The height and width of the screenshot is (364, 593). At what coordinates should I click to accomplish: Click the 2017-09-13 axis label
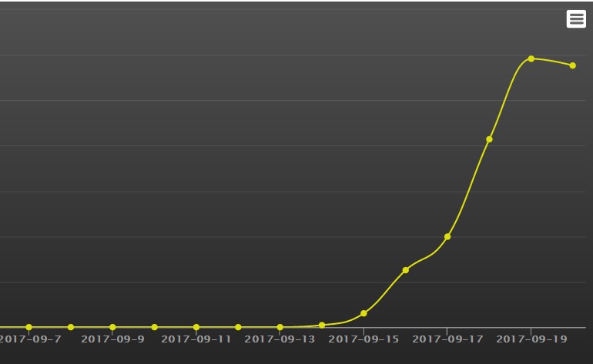[280, 339]
